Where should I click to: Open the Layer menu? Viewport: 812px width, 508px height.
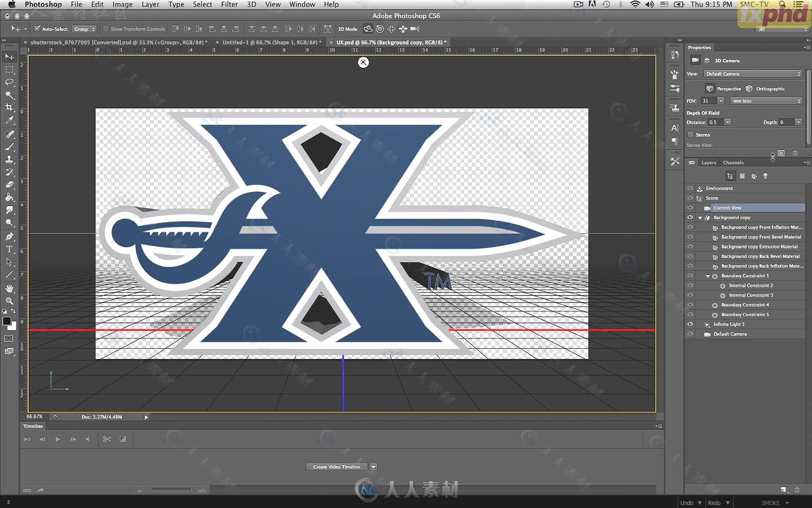click(x=150, y=5)
